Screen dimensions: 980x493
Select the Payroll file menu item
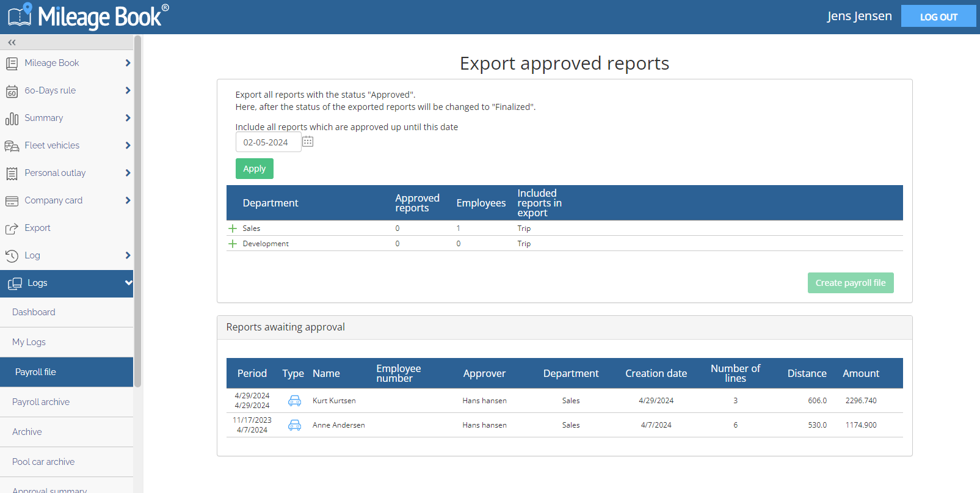click(x=67, y=372)
